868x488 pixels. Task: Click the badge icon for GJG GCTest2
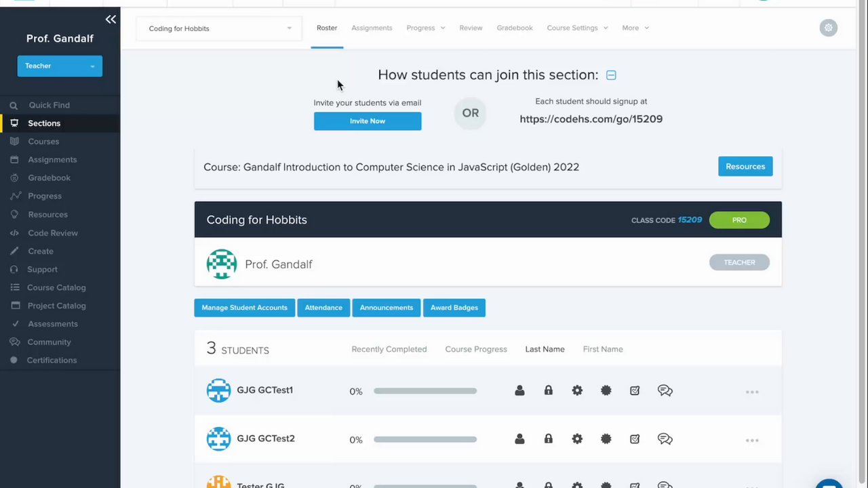coord(606,439)
